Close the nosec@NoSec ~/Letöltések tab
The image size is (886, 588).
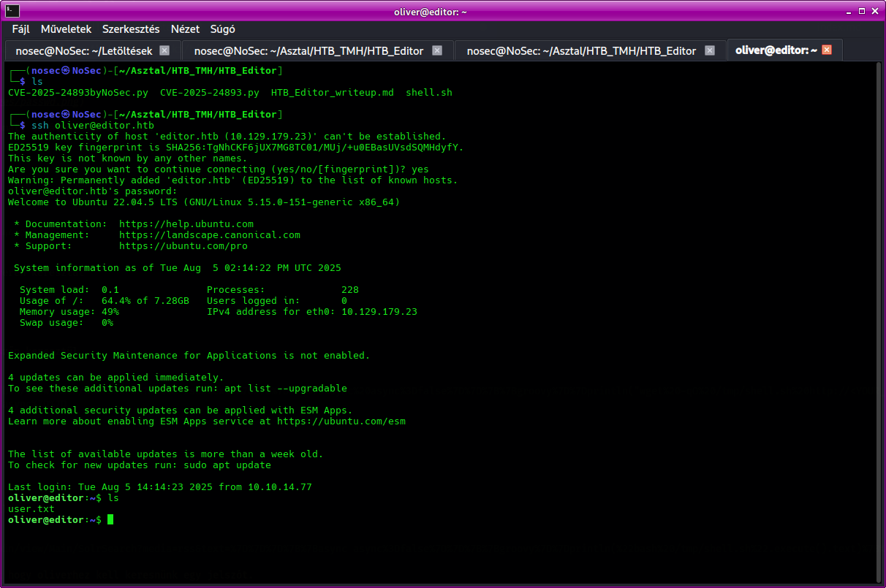[x=164, y=50]
